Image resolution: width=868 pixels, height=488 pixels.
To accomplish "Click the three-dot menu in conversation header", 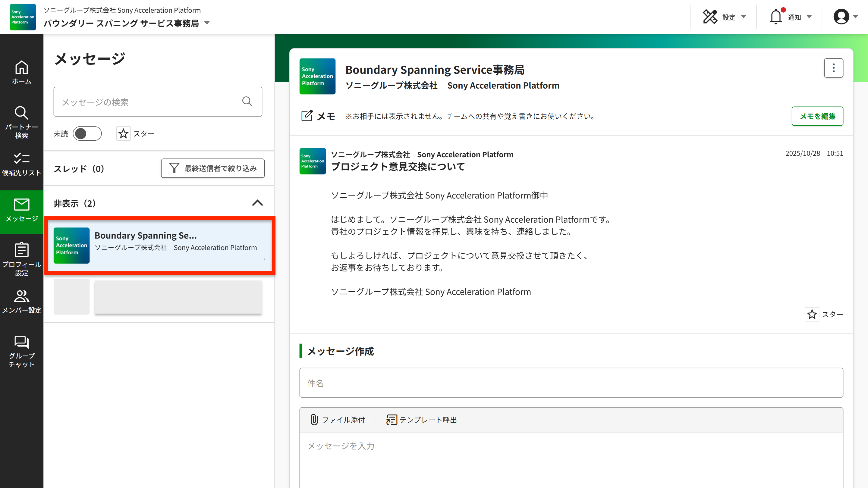I will coord(833,68).
